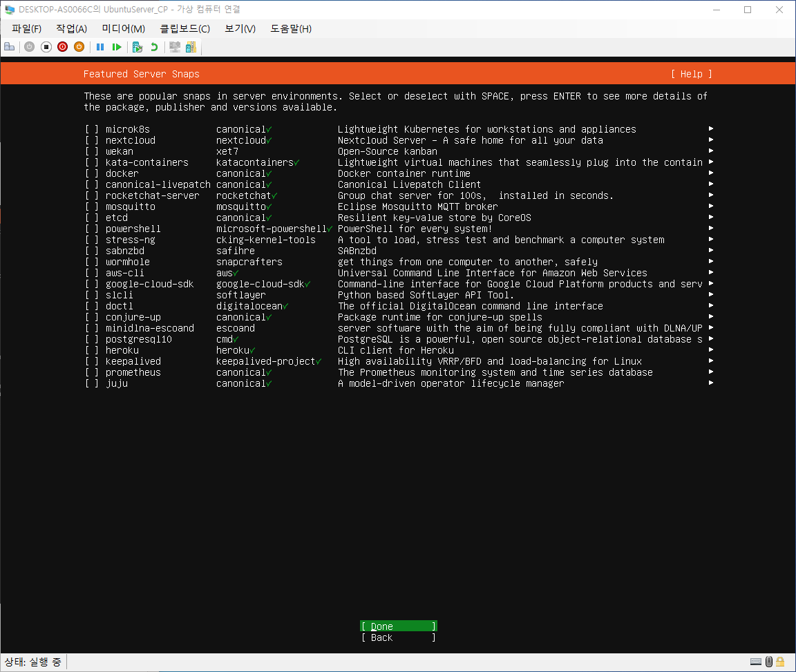The image size is (796, 672).
Task: Click the Back button
Action: 399,638
